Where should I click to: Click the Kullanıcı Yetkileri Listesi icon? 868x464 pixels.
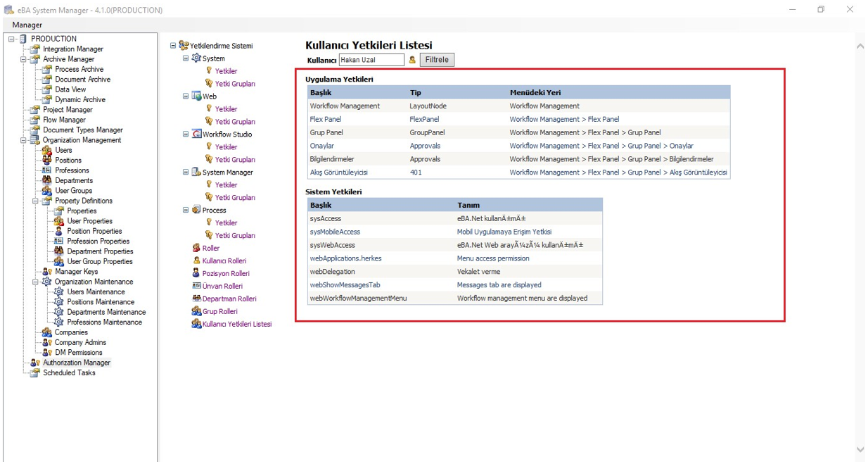[196, 324]
